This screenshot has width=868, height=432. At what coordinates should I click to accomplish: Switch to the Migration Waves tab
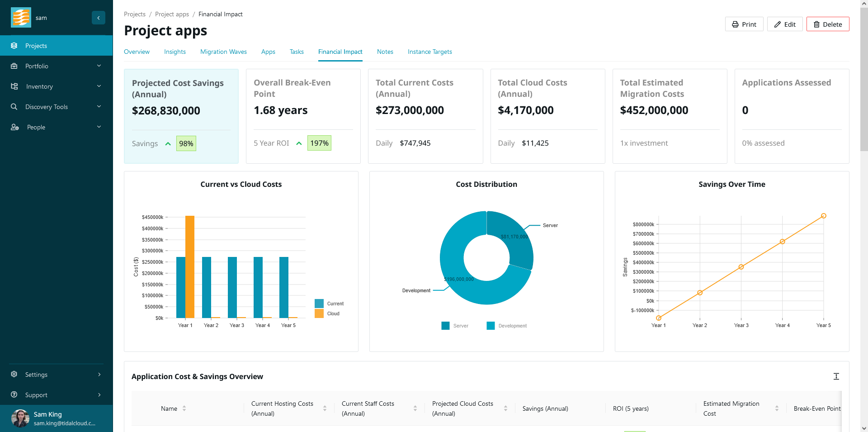[x=223, y=52]
